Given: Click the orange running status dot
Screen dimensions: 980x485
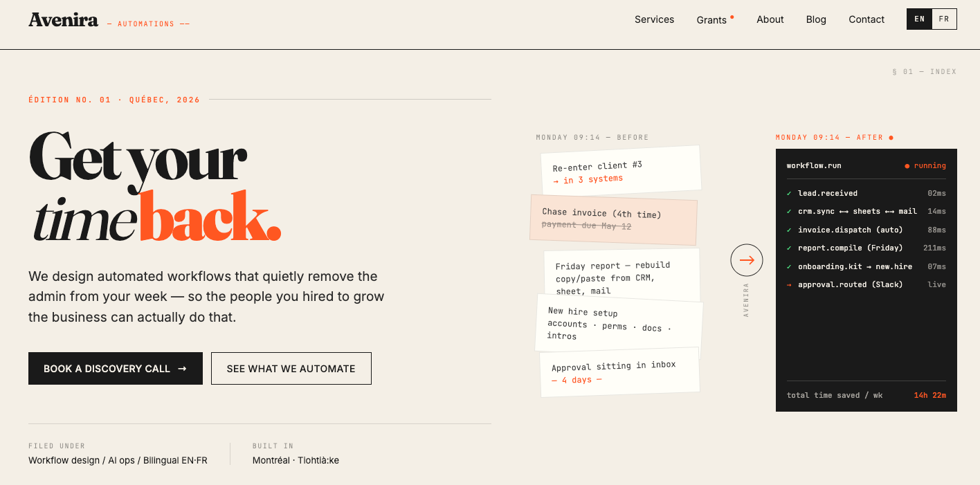Looking at the screenshot, I should point(907,166).
